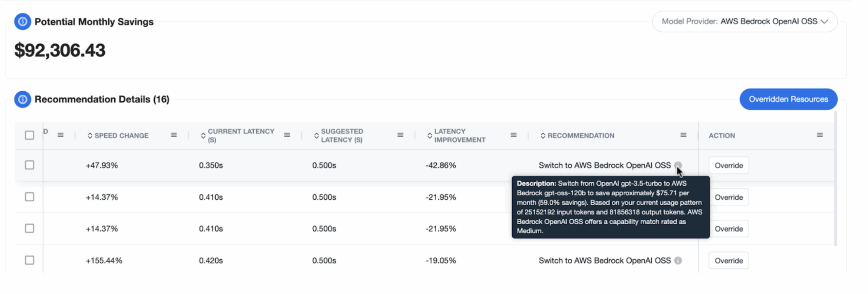Open the Recommendation column menu icon

coord(683,135)
